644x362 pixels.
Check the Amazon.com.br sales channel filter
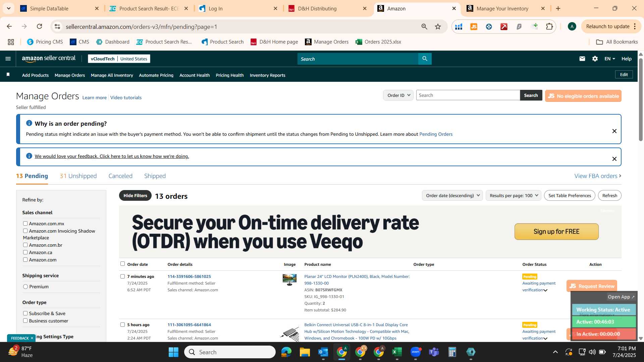pos(25,245)
